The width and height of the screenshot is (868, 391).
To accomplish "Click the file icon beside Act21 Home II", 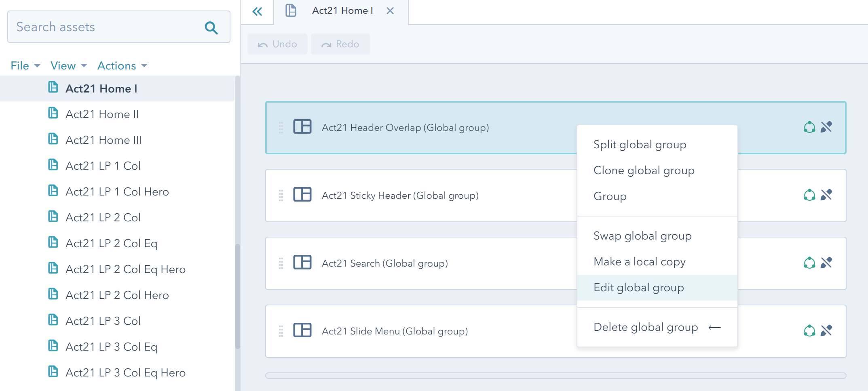I will 53,114.
